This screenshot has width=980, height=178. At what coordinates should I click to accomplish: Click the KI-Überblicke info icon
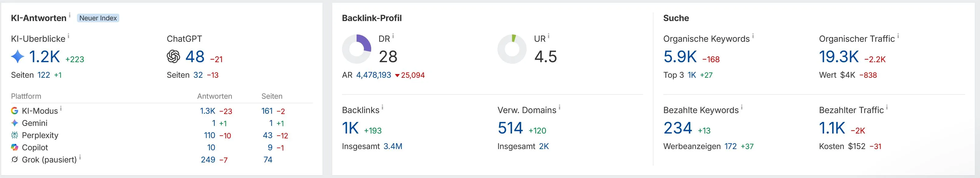click(x=68, y=36)
